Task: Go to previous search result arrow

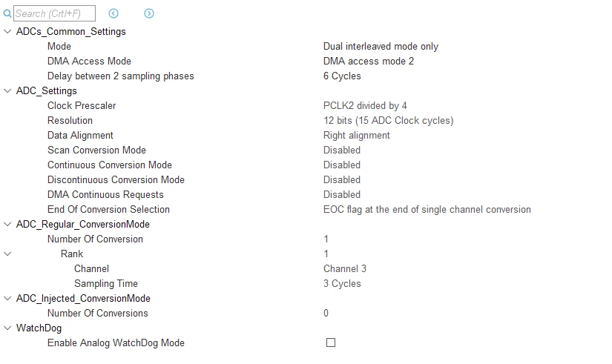Action: (113, 13)
